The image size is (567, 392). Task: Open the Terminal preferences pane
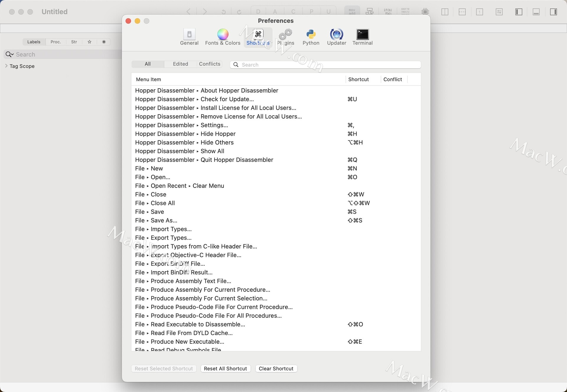pos(362,37)
